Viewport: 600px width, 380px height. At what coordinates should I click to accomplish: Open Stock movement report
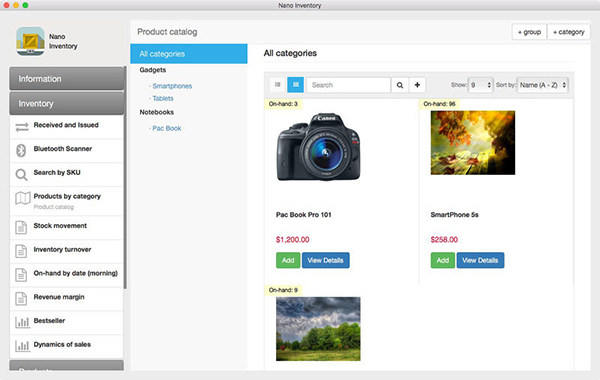pos(67,228)
